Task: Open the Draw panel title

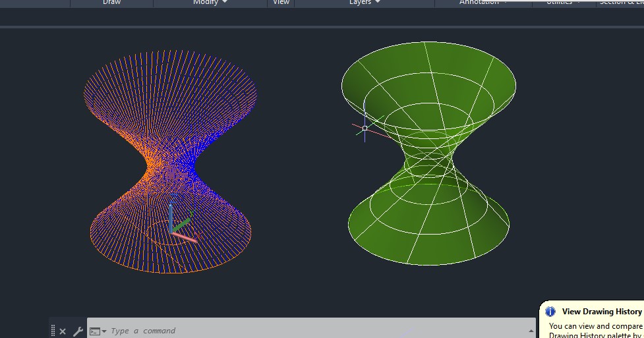Action: click(x=111, y=3)
